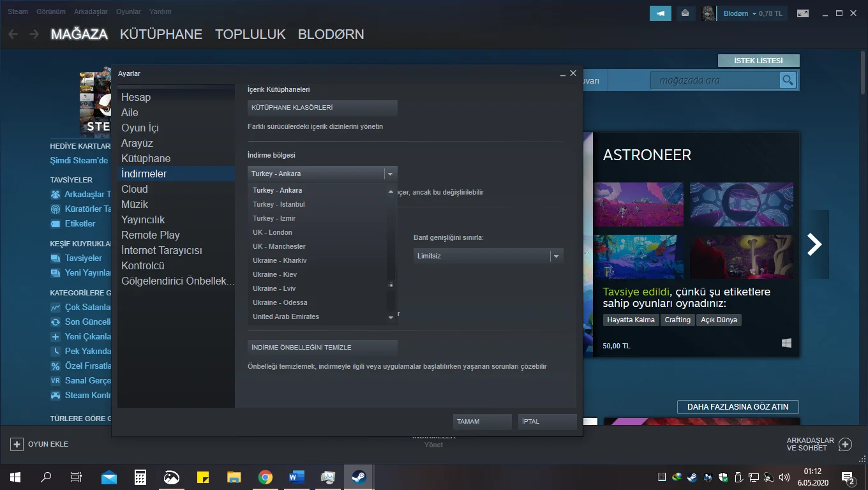Screen dimensions: 868x490
Task: Open the announcements megaphone icon
Action: (661, 13)
